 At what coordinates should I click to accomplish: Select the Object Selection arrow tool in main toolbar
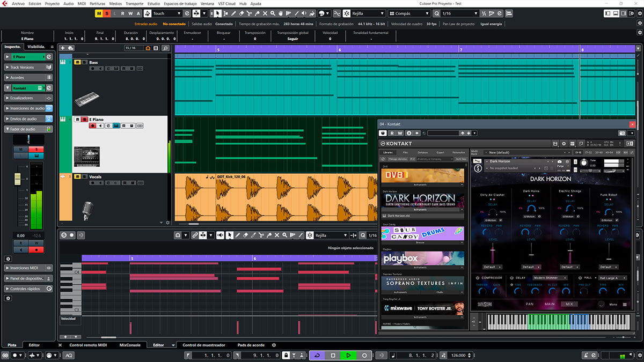pos(218,13)
